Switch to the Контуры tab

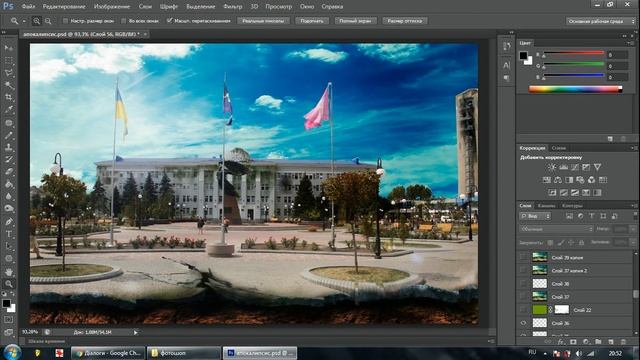tap(572, 205)
